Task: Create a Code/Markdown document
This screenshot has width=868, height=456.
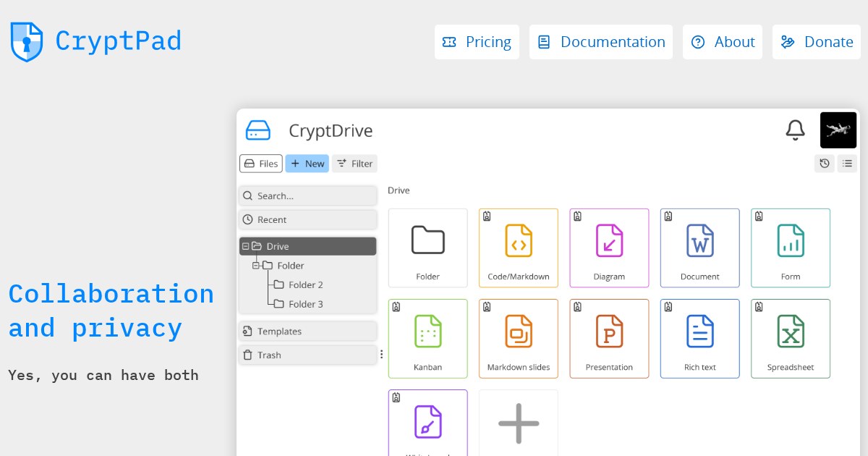Action: click(x=519, y=248)
